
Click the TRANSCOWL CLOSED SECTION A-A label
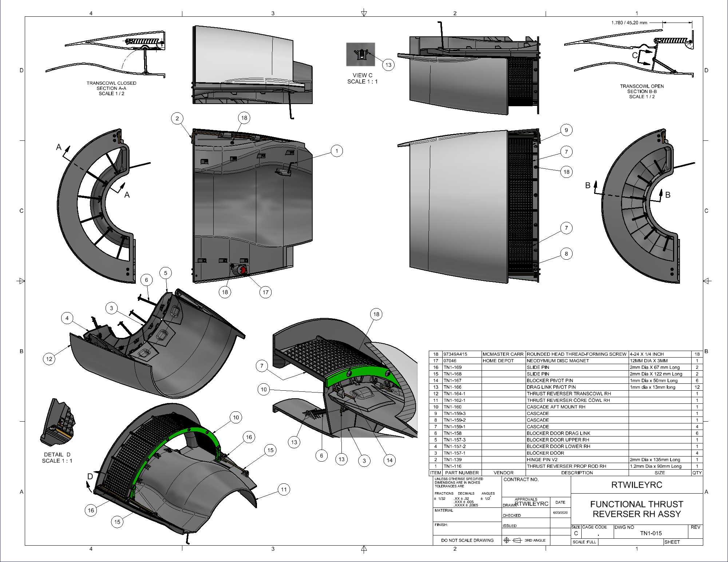coord(111,88)
